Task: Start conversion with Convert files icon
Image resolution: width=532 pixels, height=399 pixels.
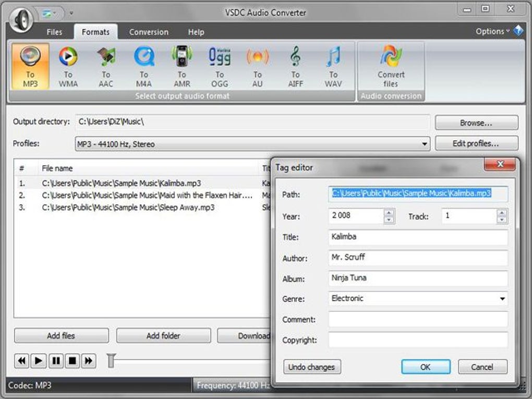Action: pyautogui.click(x=391, y=67)
